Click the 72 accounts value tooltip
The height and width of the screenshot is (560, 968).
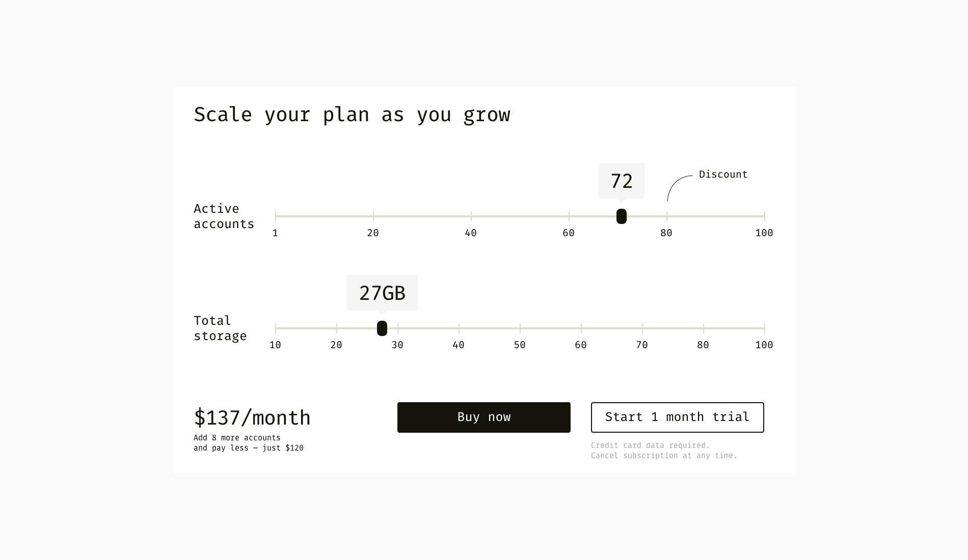pyautogui.click(x=622, y=181)
